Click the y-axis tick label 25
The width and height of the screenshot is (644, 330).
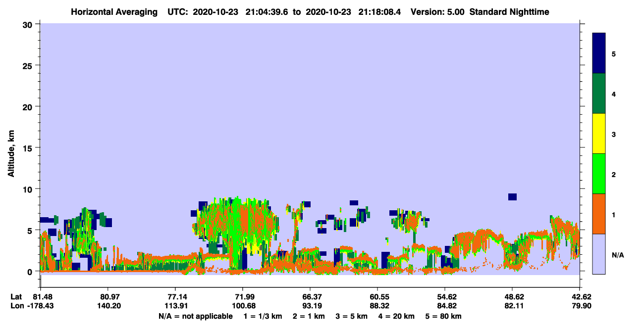[29, 65]
